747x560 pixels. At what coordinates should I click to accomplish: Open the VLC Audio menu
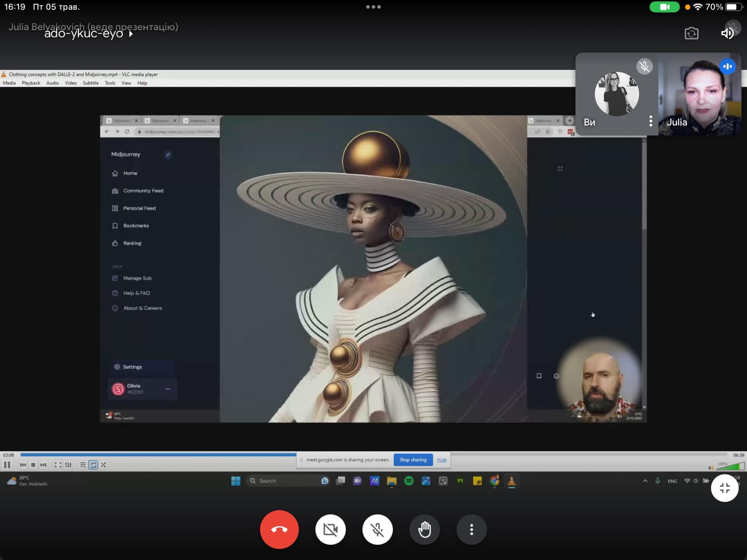53,83
